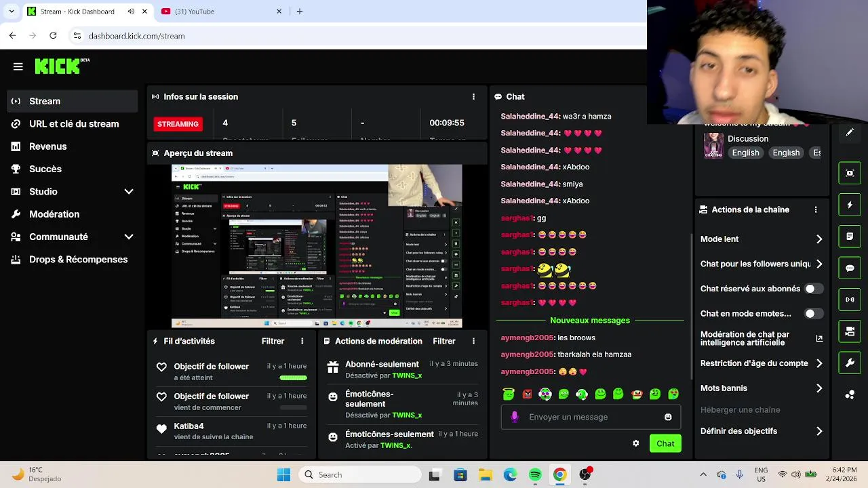Click the Envoyer un message input field

(589, 417)
